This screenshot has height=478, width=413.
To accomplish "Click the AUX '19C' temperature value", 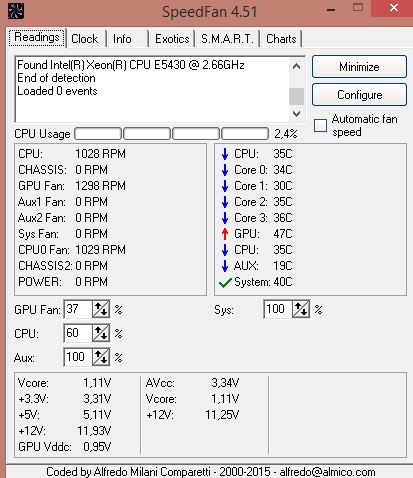I will click(x=283, y=266).
